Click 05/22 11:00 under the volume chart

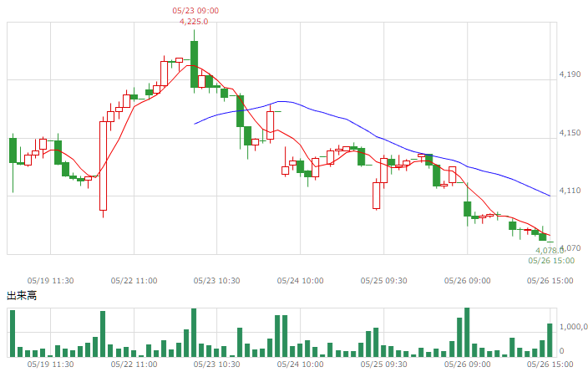(134, 364)
